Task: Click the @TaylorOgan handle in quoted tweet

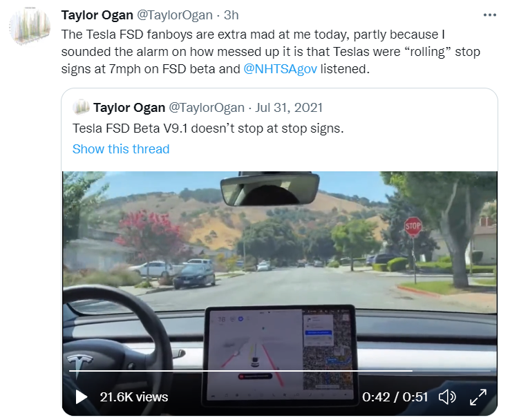Action: click(207, 108)
